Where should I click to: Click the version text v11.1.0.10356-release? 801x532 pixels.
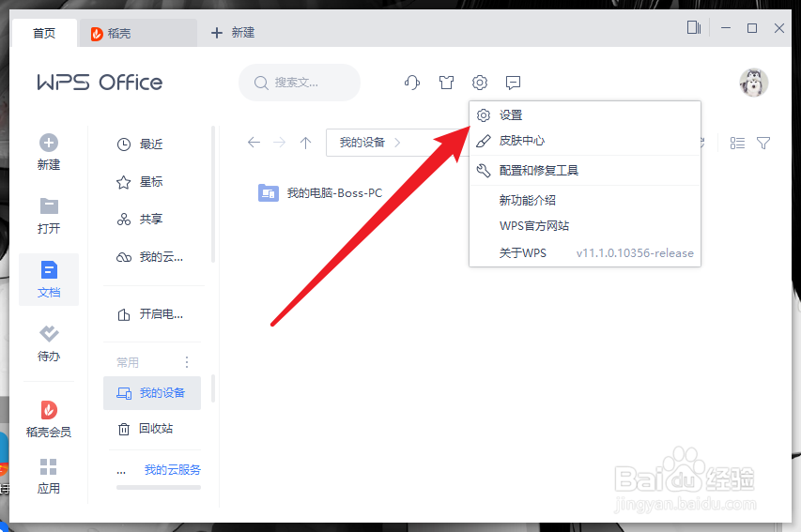(x=635, y=253)
